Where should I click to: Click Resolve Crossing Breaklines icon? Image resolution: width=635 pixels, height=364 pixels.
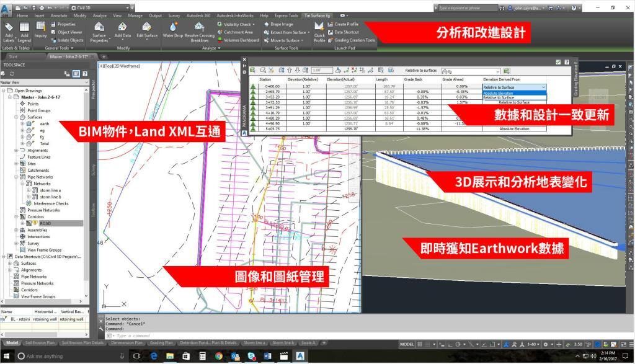(x=199, y=27)
